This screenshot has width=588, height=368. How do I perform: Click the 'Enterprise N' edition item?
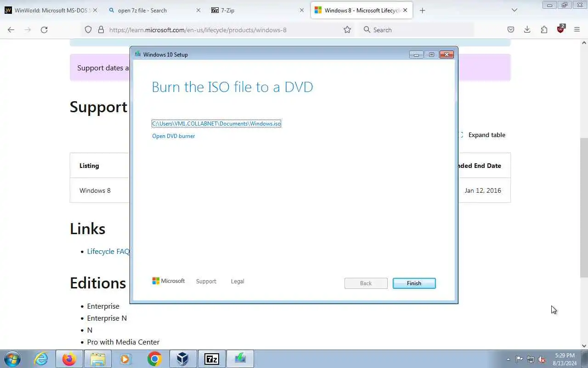107,318
